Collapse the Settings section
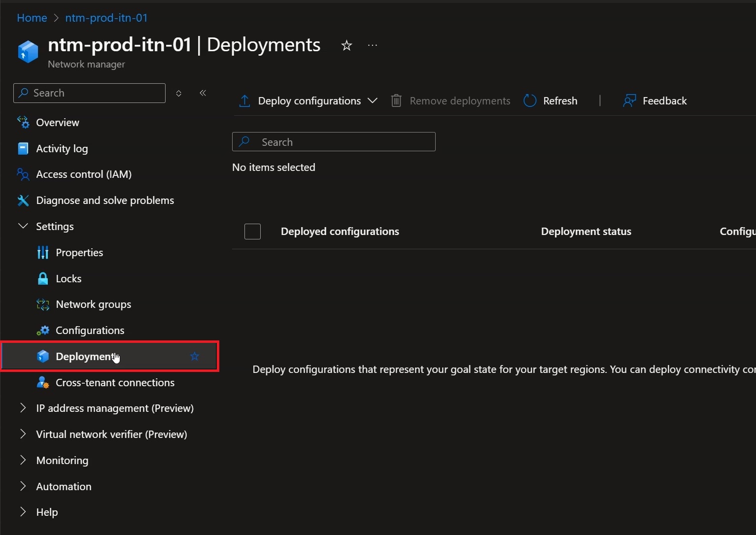The height and width of the screenshot is (535, 756). click(x=23, y=226)
